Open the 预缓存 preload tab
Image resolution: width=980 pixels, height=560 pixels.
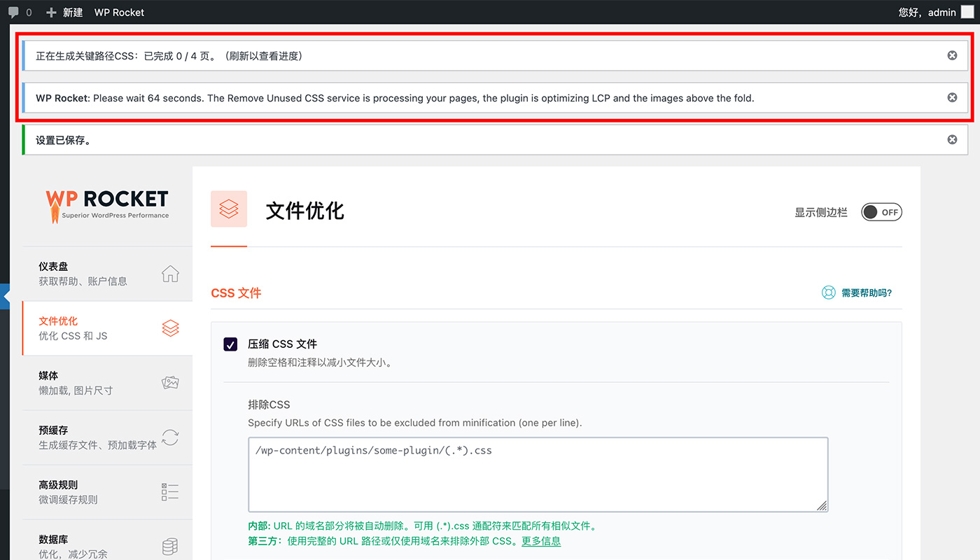pyautogui.click(x=107, y=437)
